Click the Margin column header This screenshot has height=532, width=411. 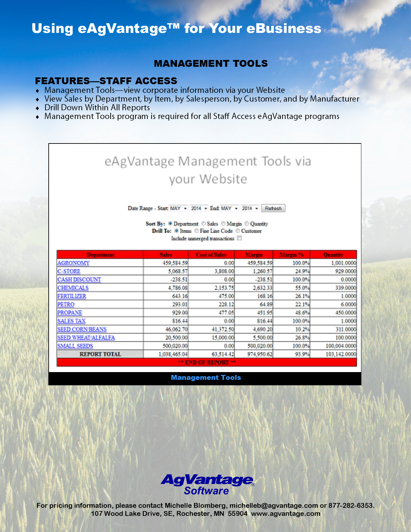coord(254,255)
